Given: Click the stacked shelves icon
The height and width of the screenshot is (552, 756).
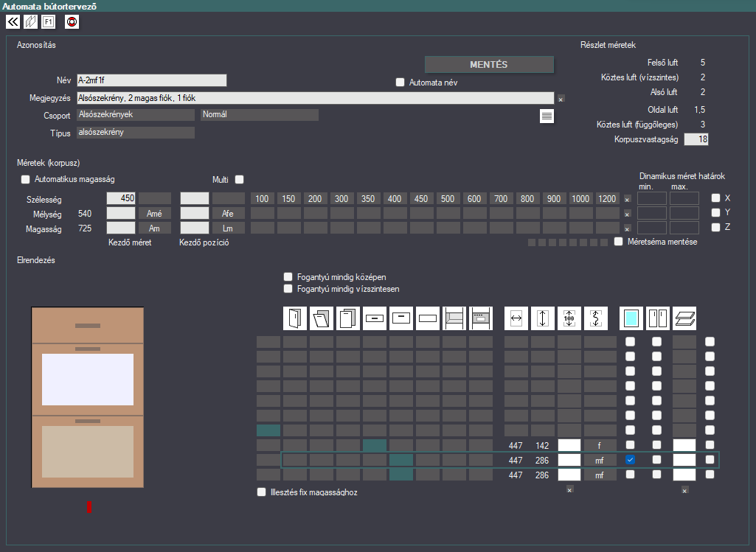Looking at the screenshot, I should pos(684,318).
